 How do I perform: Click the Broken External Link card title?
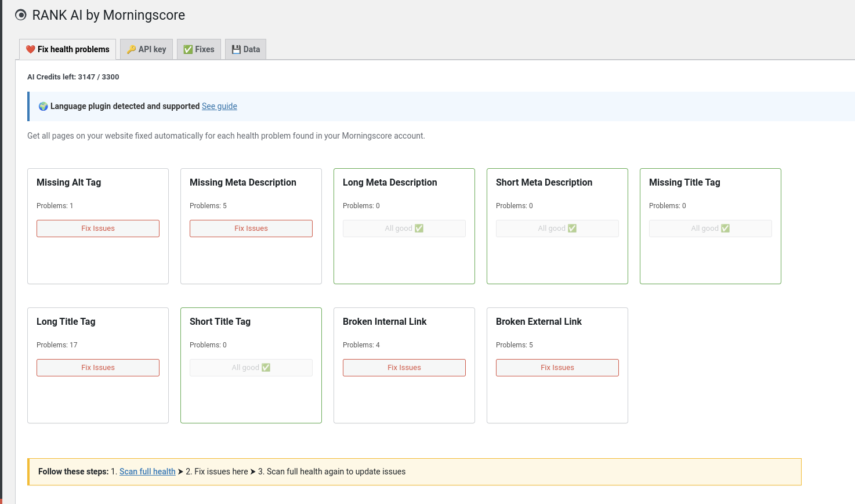click(539, 321)
